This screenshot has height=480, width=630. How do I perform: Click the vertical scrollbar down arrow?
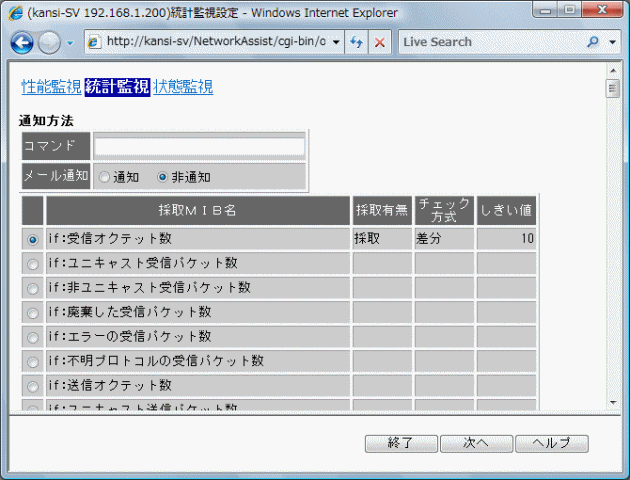click(613, 402)
